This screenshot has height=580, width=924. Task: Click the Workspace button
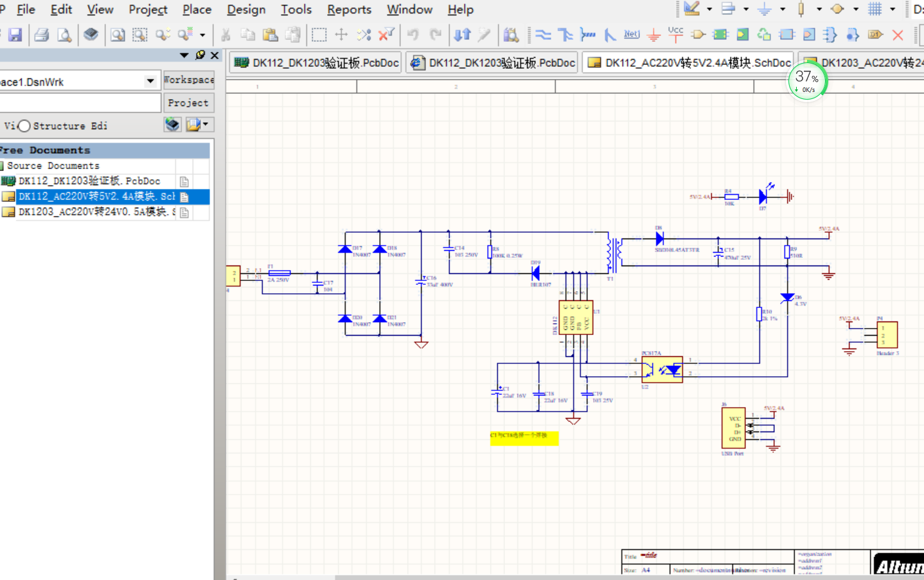pos(188,80)
